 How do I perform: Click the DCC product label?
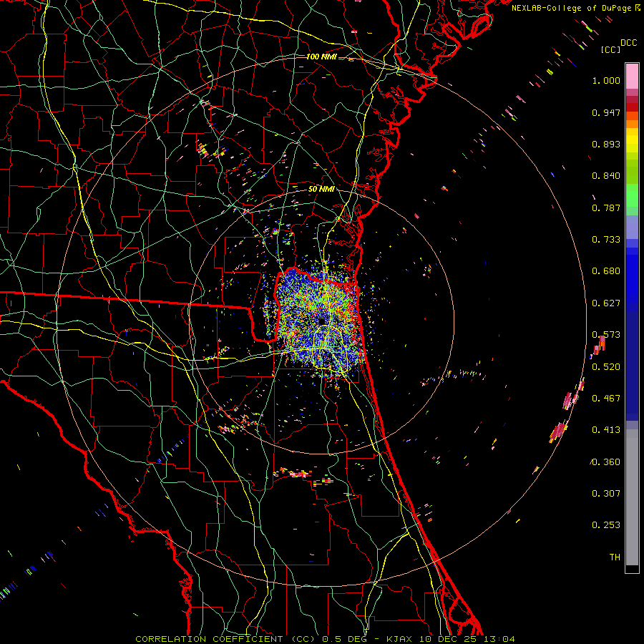pyautogui.click(x=628, y=43)
